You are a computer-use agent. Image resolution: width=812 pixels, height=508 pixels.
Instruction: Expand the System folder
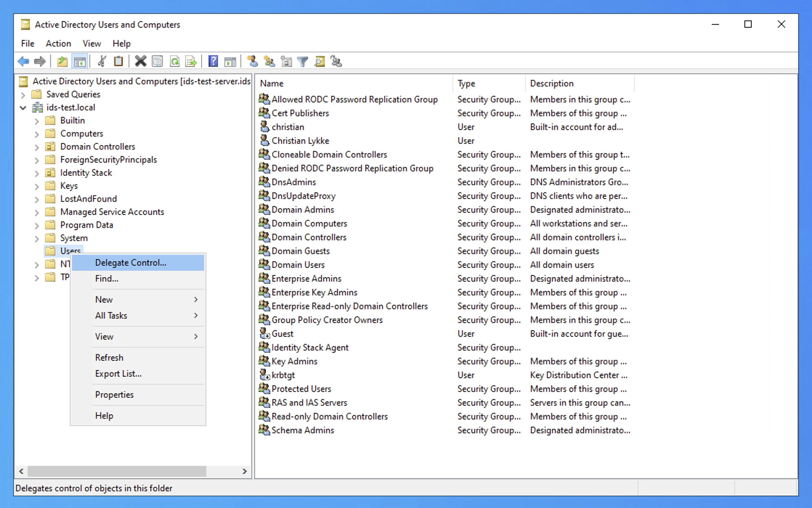pos(37,238)
